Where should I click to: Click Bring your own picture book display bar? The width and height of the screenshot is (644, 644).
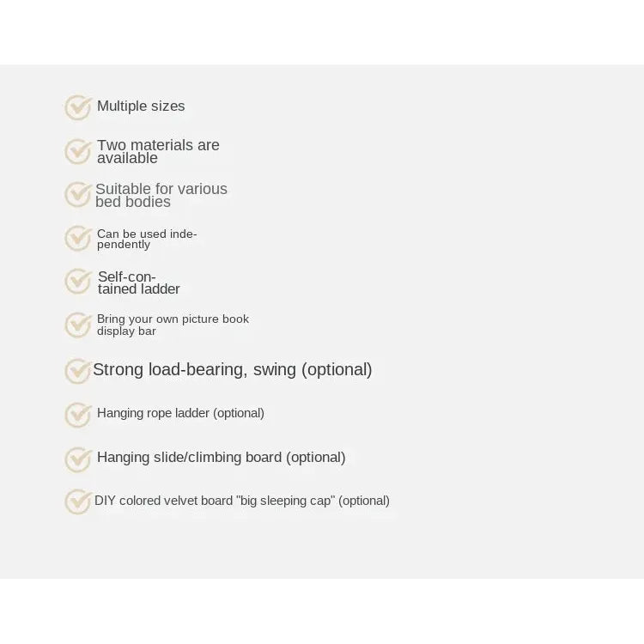coord(173,325)
